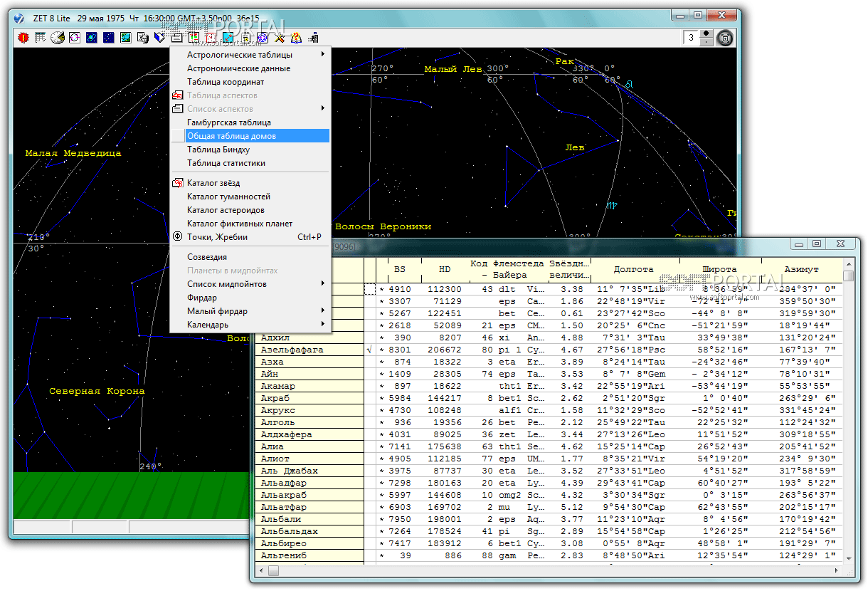Open the notepad toolbar icon

click(245, 38)
